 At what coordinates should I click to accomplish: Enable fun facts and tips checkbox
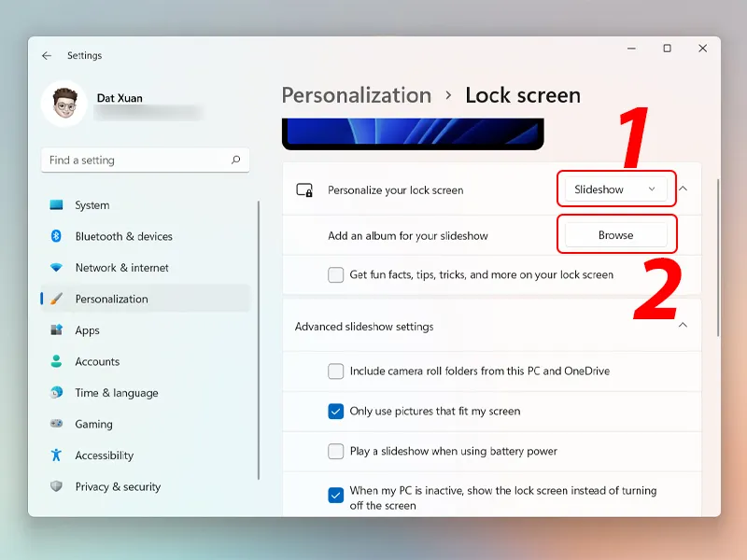(x=336, y=275)
